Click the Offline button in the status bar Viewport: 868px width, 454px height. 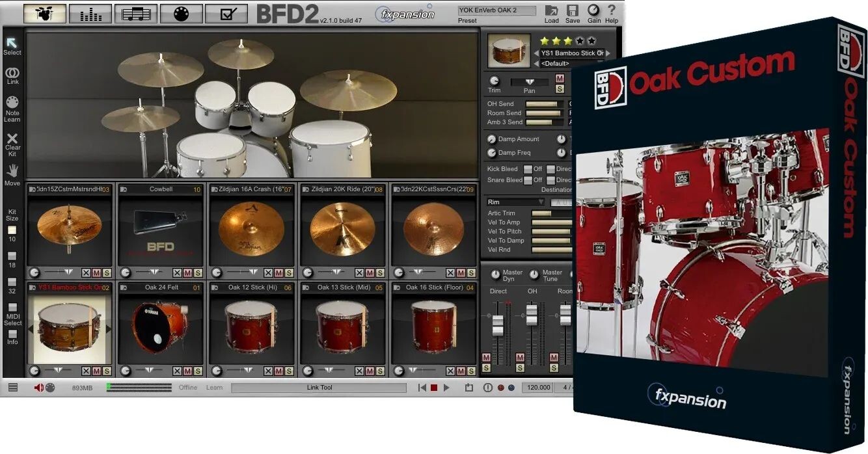(188, 388)
